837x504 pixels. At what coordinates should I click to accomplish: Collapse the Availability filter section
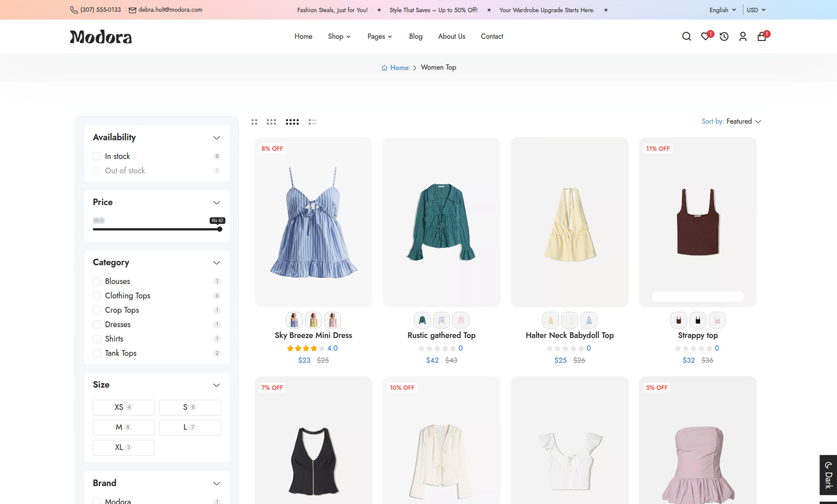click(216, 138)
